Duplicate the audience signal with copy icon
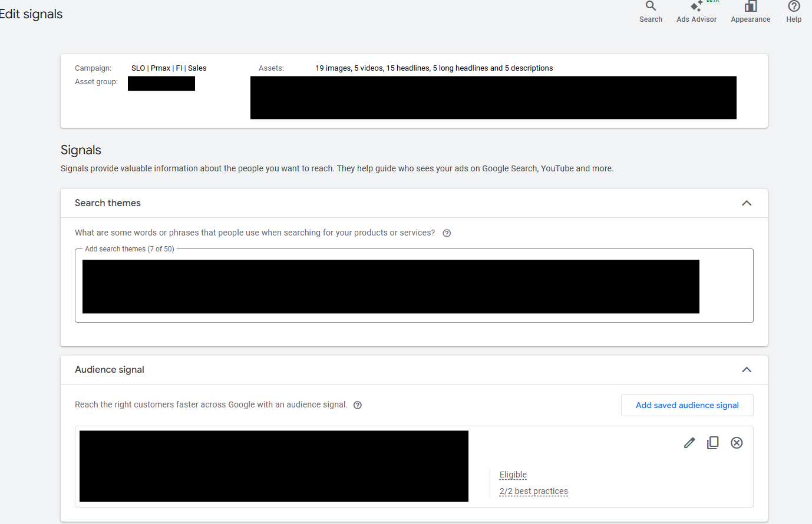 tap(713, 443)
